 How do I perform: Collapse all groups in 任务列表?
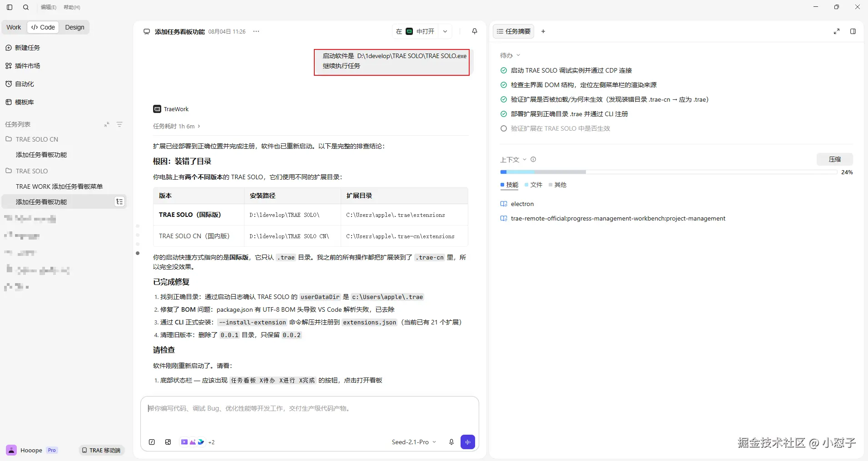[x=107, y=124]
